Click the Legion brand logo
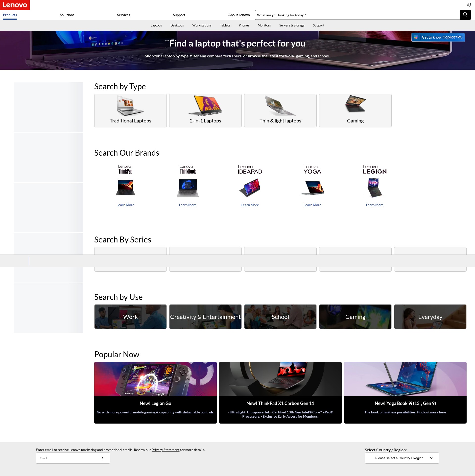Screen dimensions: 475x476 point(375,169)
